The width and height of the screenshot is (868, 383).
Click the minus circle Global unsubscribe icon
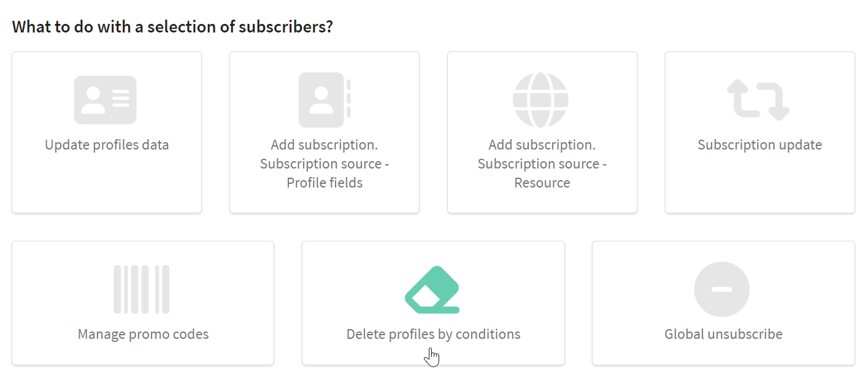(x=722, y=289)
